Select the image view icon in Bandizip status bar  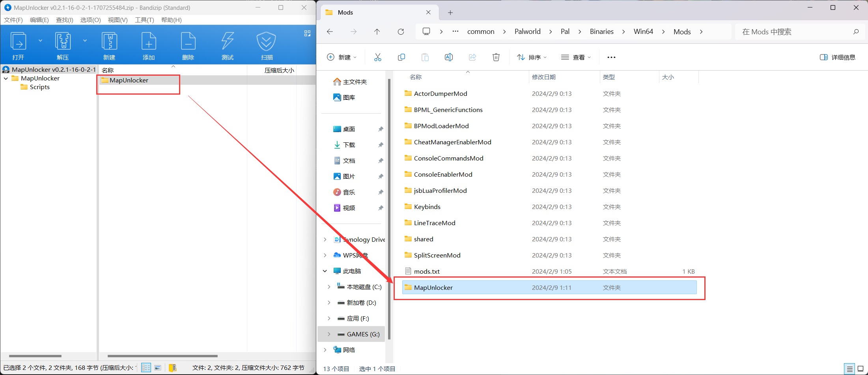pos(158,368)
